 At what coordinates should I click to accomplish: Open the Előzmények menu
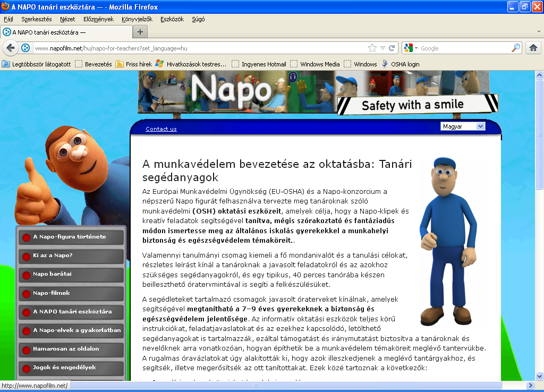[98, 19]
